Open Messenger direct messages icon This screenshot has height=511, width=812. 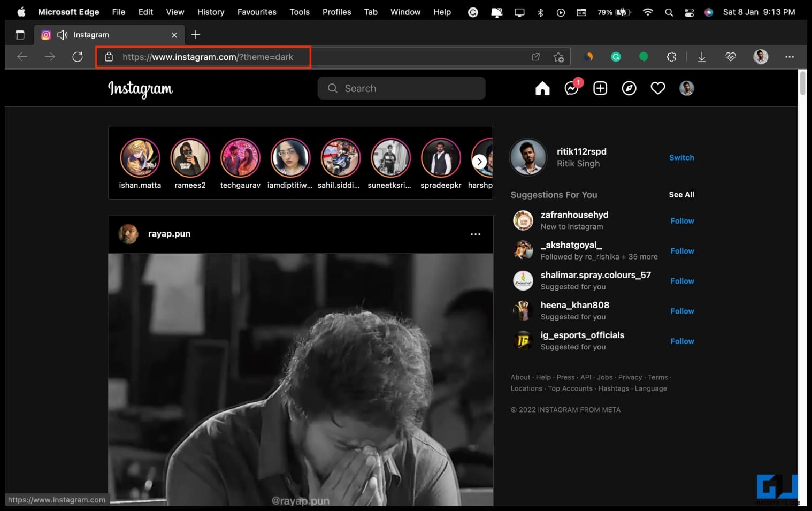point(571,88)
